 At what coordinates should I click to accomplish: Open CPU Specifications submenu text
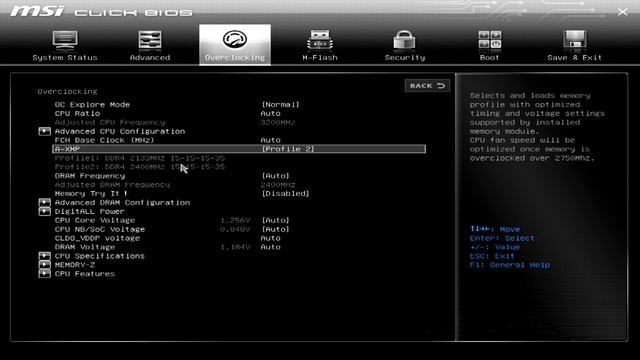pyautogui.click(x=100, y=256)
